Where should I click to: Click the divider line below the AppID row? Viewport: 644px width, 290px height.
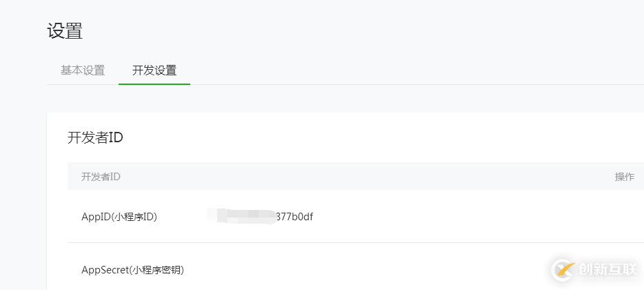pyautogui.click(x=345, y=242)
